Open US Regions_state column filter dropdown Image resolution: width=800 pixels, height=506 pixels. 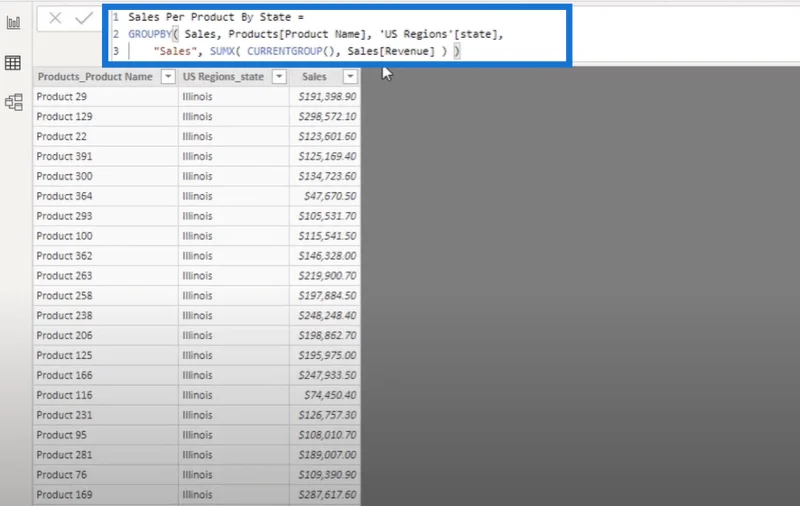pyautogui.click(x=279, y=77)
